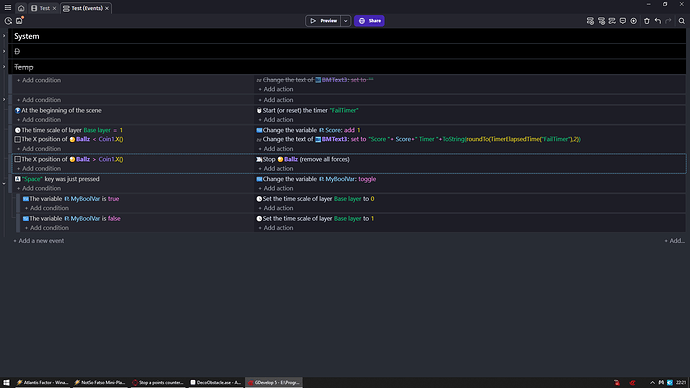The image size is (690, 388).
Task: Collapse the Space key event
Action: (4, 183)
